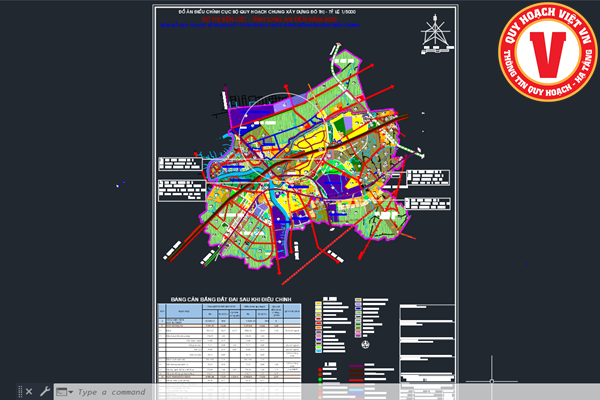Open command line customize wrench

tap(45, 392)
